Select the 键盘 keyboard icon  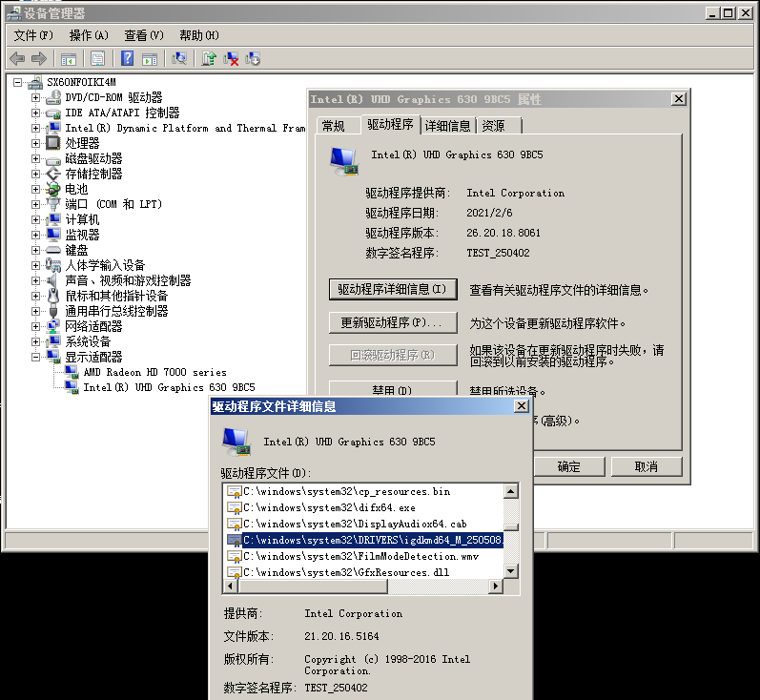pyautogui.click(x=53, y=250)
